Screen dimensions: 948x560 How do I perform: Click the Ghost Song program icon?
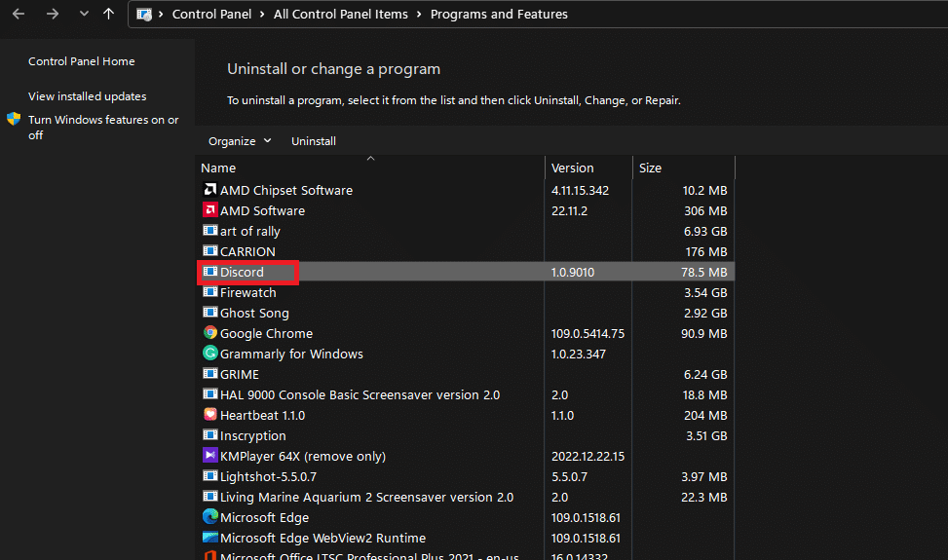pos(209,313)
